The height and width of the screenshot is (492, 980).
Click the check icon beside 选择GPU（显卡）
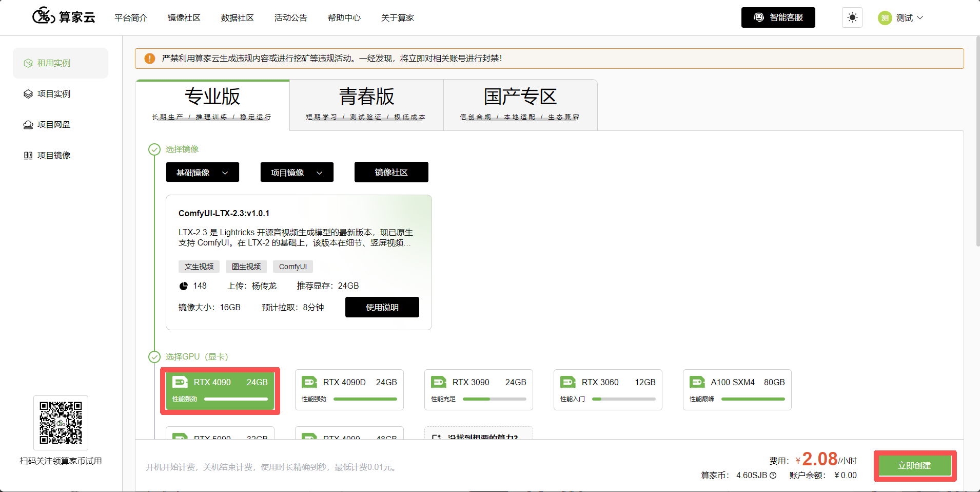point(154,357)
